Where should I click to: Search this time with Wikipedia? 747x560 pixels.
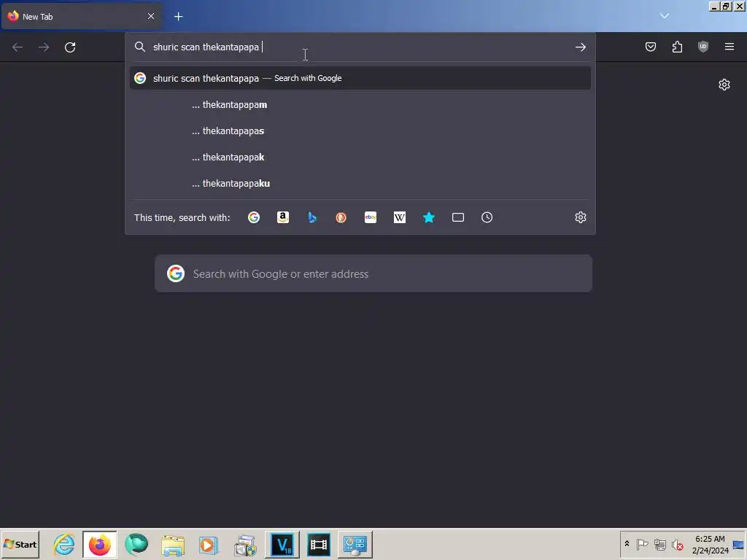coord(400,217)
